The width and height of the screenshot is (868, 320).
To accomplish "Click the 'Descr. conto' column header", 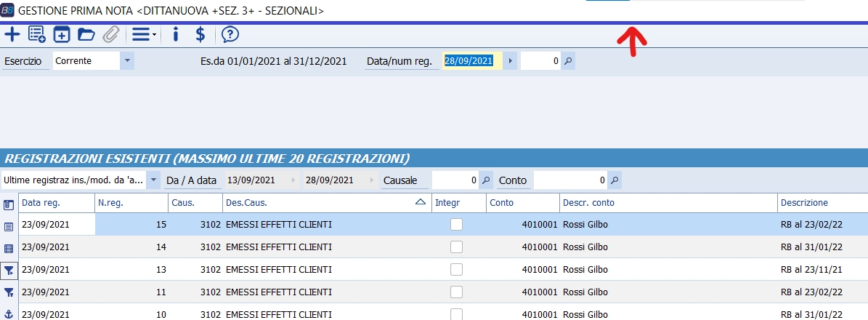I will (669, 203).
